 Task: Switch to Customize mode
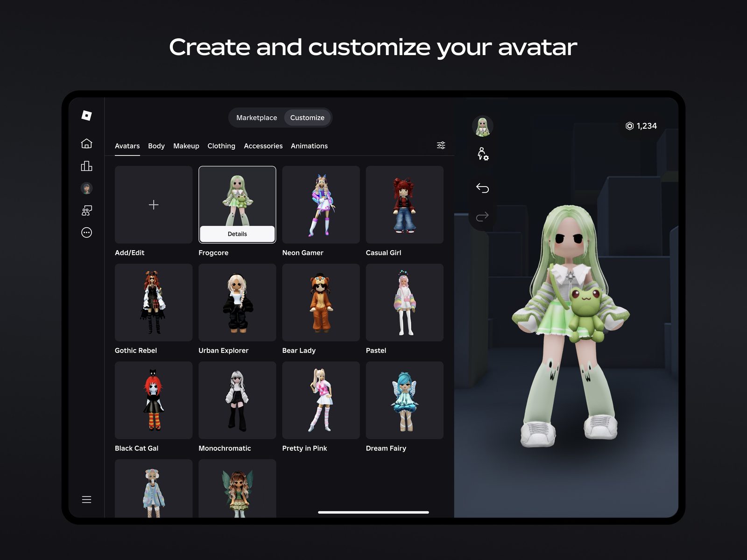click(x=307, y=118)
